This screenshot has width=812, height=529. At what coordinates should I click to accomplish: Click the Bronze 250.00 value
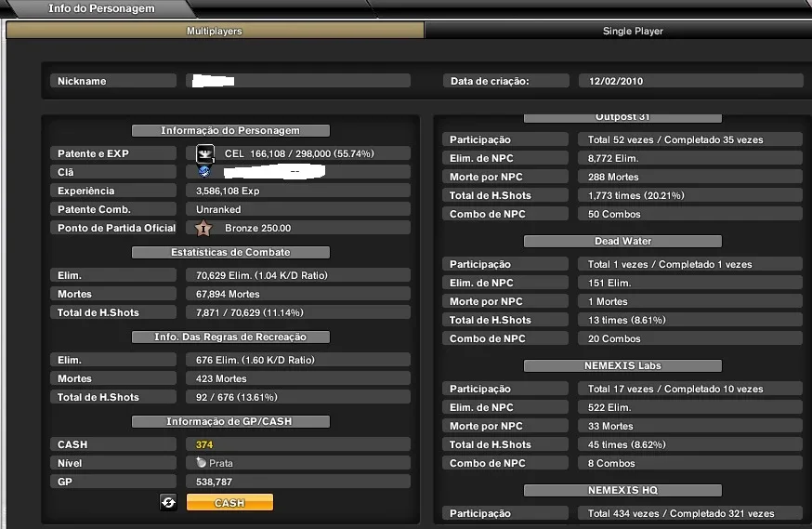coord(258,229)
